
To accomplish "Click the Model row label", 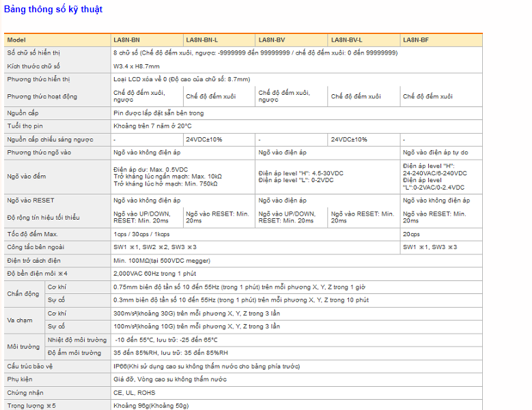I will tap(16, 40).
